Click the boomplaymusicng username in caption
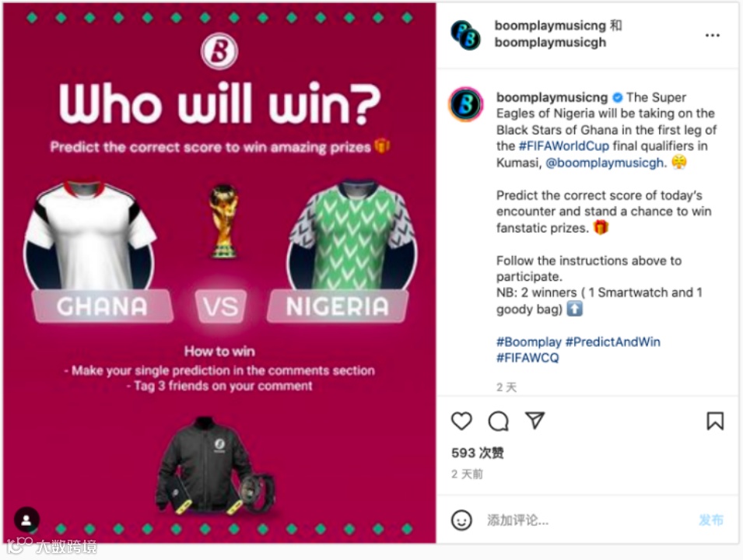The width and height of the screenshot is (743, 560). pos(552,97)
